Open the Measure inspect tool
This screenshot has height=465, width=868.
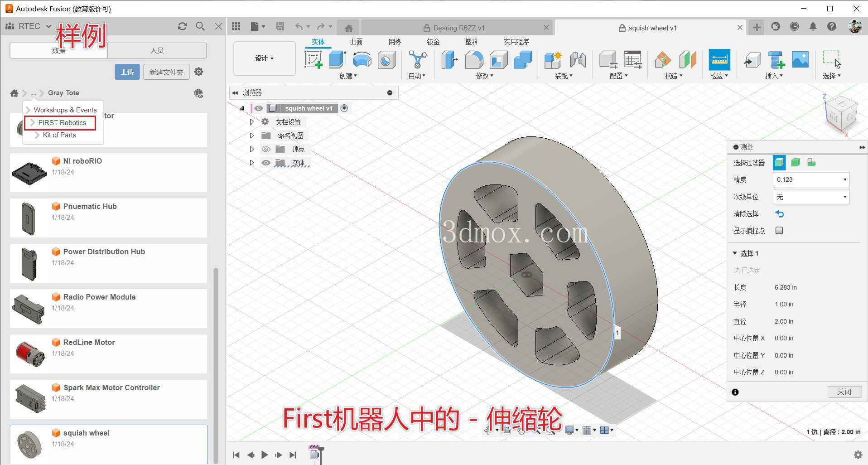tap(719, 60)
